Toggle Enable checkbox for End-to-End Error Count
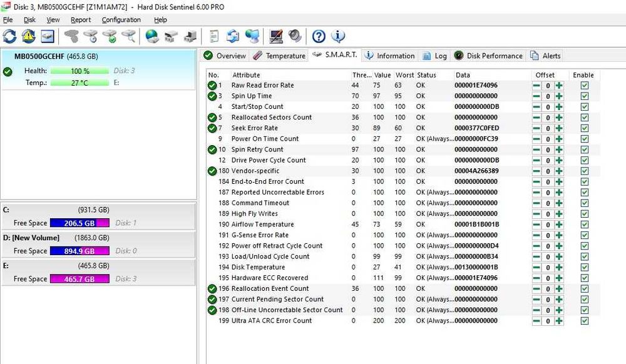The height and width of the screenshot is (364, 626). (585, 182)
